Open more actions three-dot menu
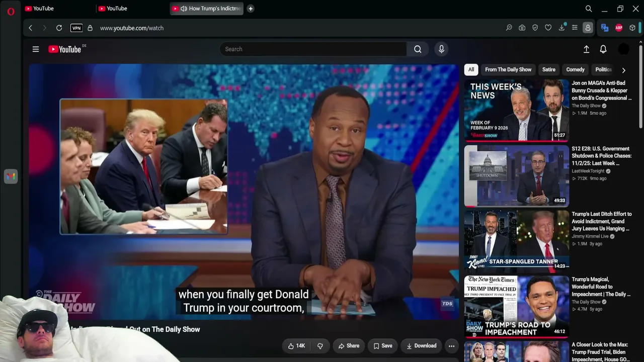644x362 pixels. [452, 346]
